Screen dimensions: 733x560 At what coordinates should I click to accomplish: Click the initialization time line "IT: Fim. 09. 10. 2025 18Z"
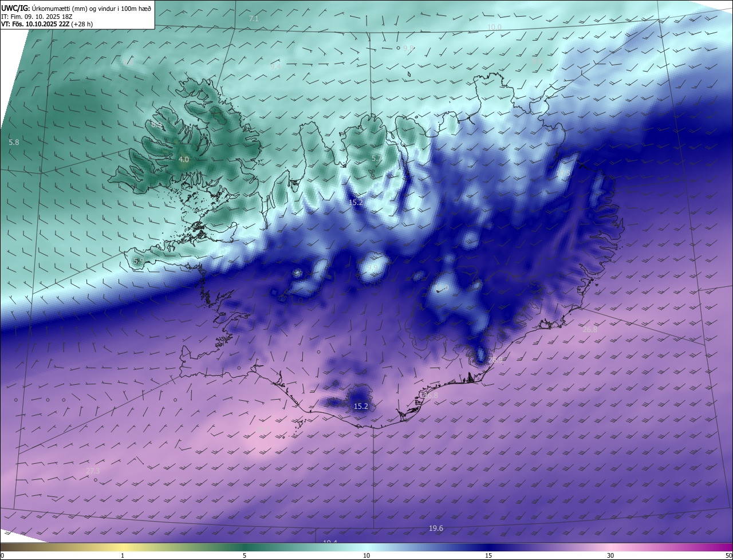(36, 17)
